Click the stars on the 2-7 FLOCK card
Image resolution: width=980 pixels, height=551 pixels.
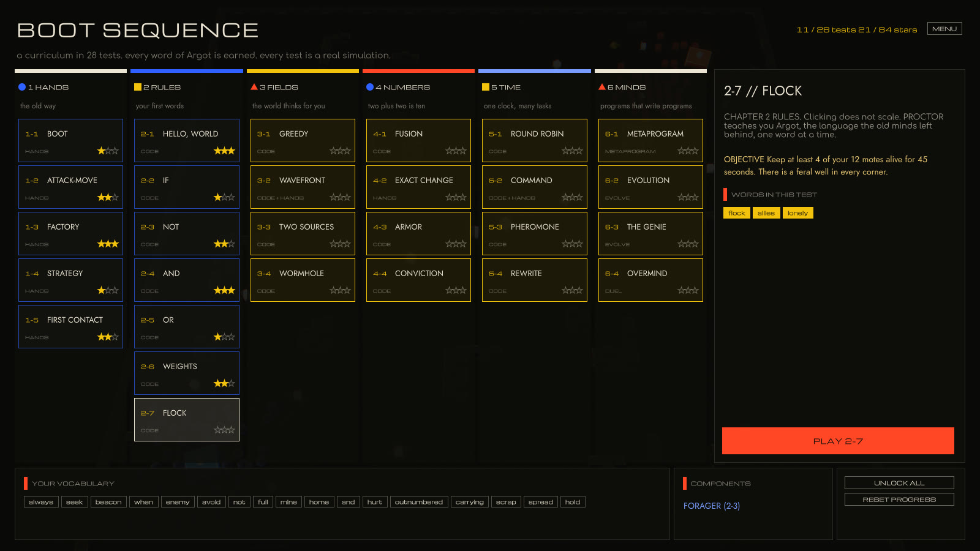pyautogui.click(x=224, y=430)
